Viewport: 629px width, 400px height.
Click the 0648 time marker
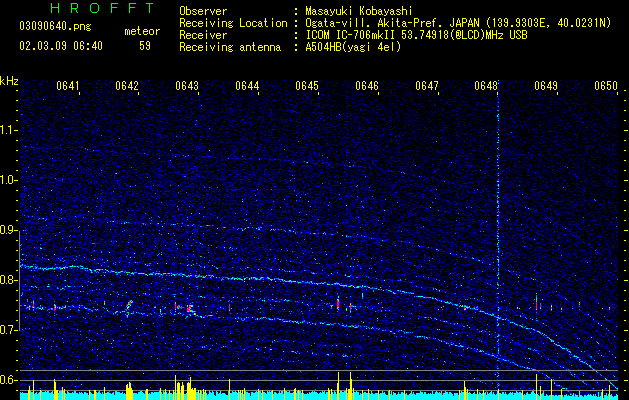pos(486,86)
